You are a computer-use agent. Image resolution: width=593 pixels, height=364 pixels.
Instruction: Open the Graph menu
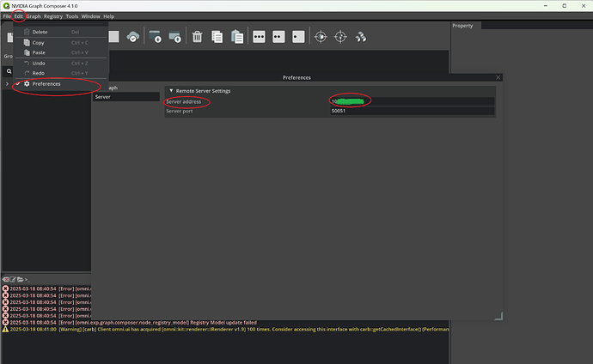[x=34, y=16]
